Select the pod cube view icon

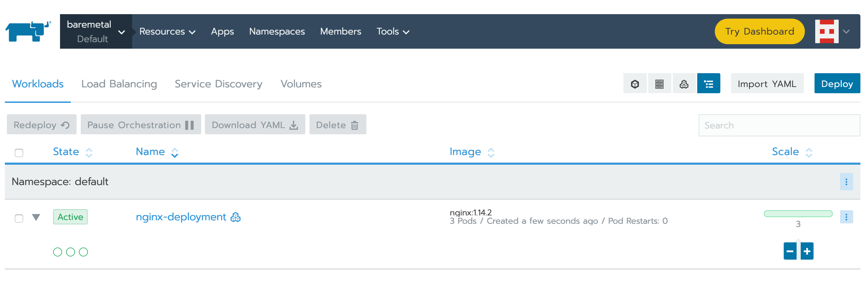tap(635, 84)
